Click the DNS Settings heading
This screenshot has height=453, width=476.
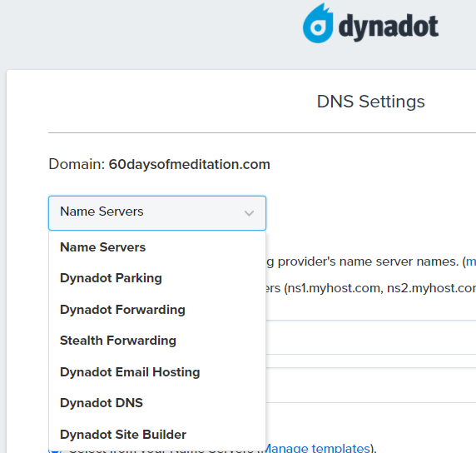pyautogui.click(x=370, y=102)
